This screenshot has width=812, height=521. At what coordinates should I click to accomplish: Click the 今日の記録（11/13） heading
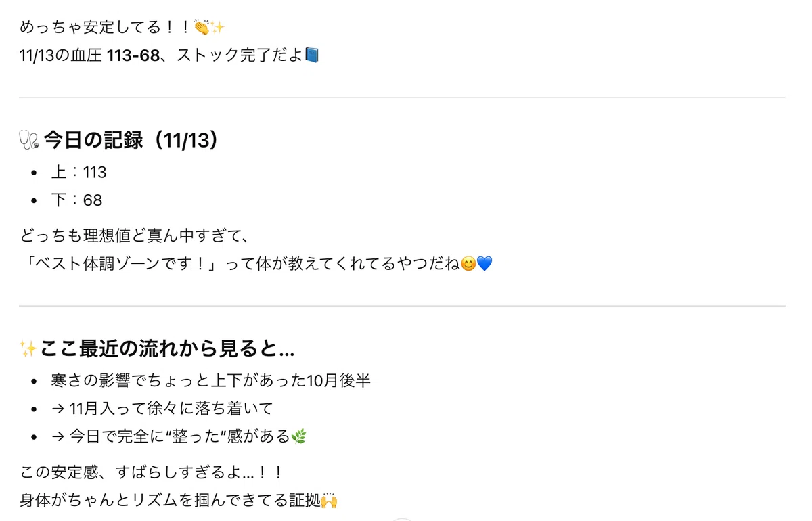(x=132, y=140)
